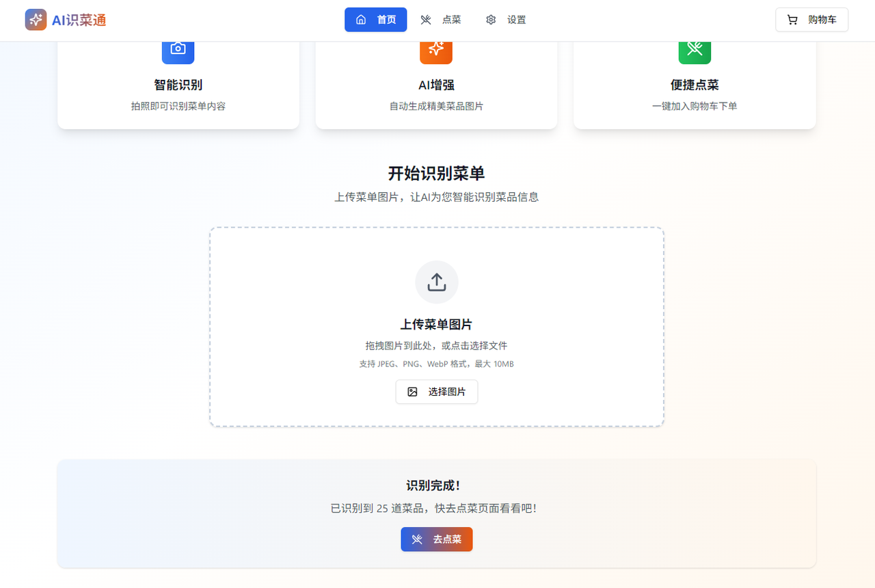Click the 上传菜单图片 label in drop zone
The image size is (875, 588).
pyautogui.click(x=436, y=324)
